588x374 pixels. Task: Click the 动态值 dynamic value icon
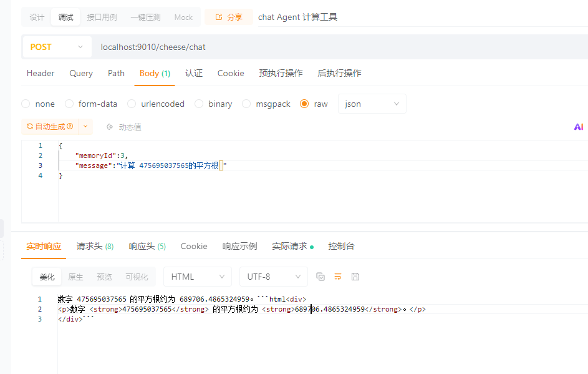(x=110, y=127)
